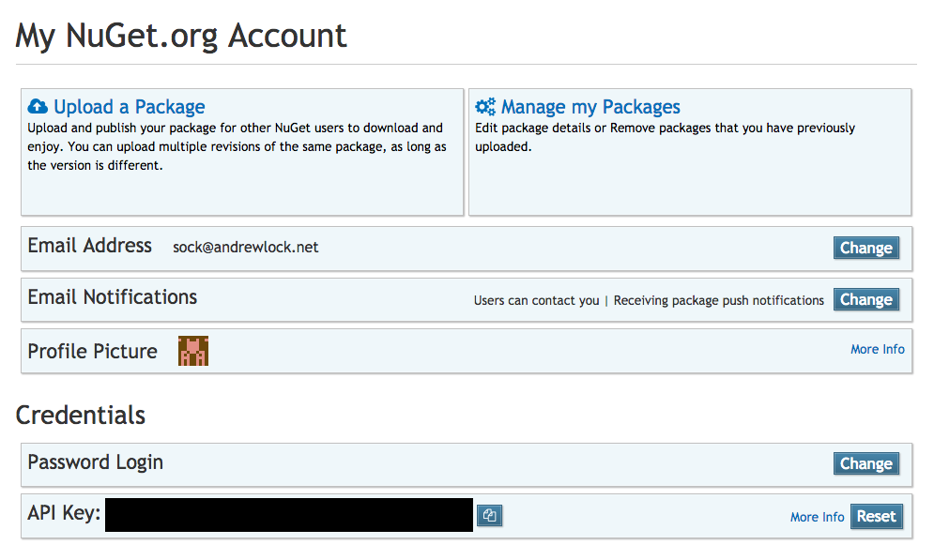
Task: Click the Email Address label
Action: (90, 245)
